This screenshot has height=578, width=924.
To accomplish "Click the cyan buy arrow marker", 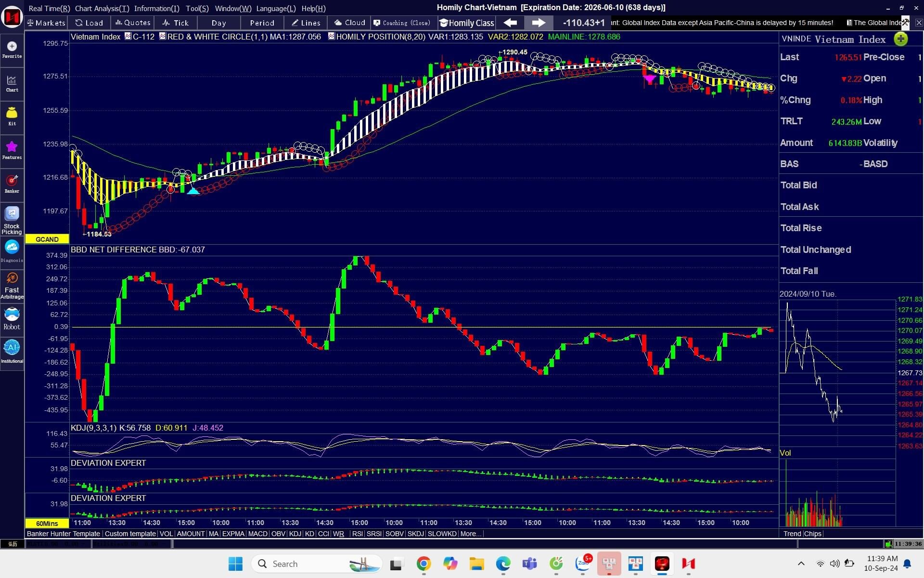I will click(193, 191).
